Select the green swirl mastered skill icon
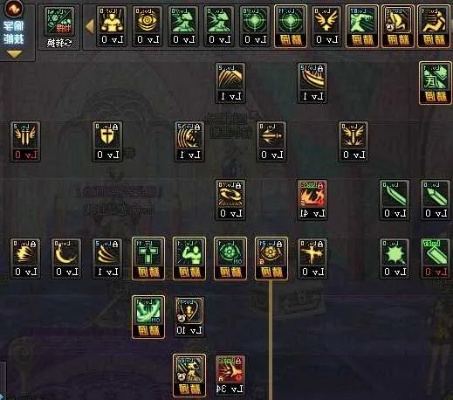The height and width of the screenshot is (400, 453). pos(148,317)
